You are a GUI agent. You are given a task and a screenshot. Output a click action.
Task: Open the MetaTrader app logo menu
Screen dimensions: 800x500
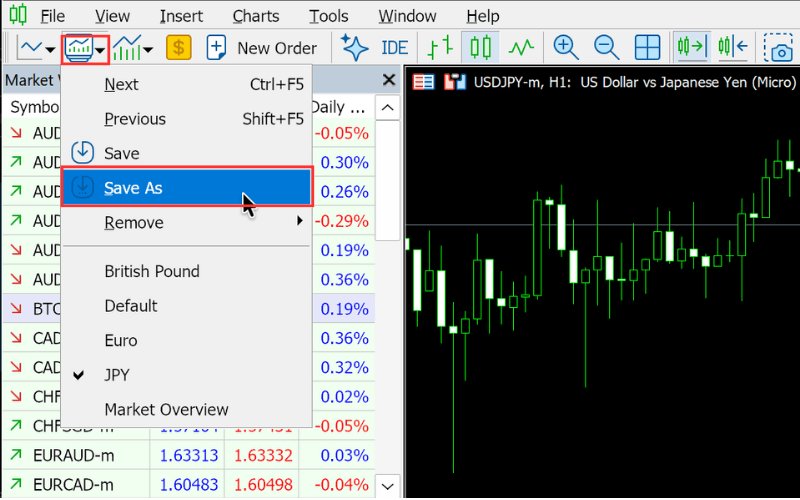pos(18,15)
